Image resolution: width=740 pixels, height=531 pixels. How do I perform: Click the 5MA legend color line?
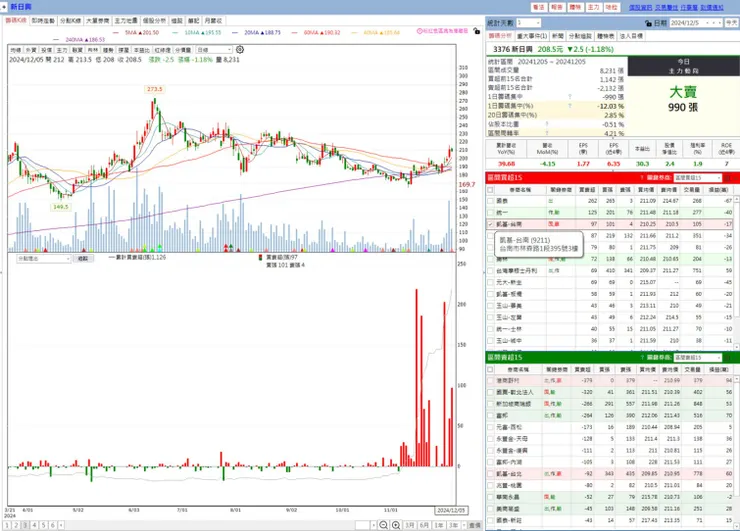[116, 33]
